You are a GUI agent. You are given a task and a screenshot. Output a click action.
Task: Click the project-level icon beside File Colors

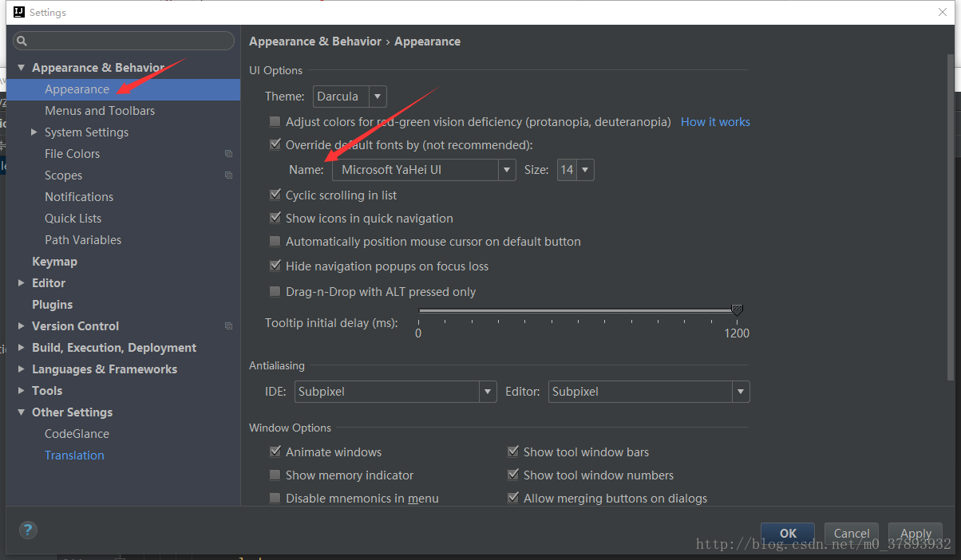[x=228, y=154]
